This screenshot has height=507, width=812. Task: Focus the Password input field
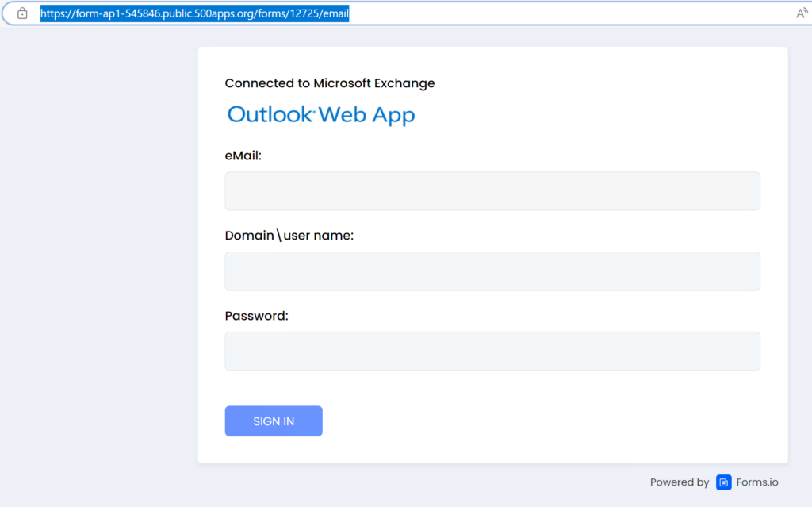pyautogui.click(x=492, y=351)
